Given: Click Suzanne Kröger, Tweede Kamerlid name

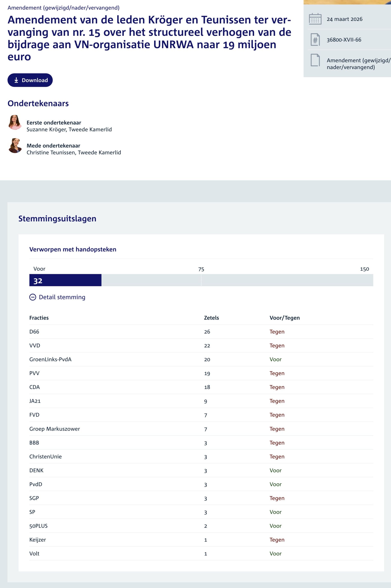Looking at the screenshot, I should point(69,129).
